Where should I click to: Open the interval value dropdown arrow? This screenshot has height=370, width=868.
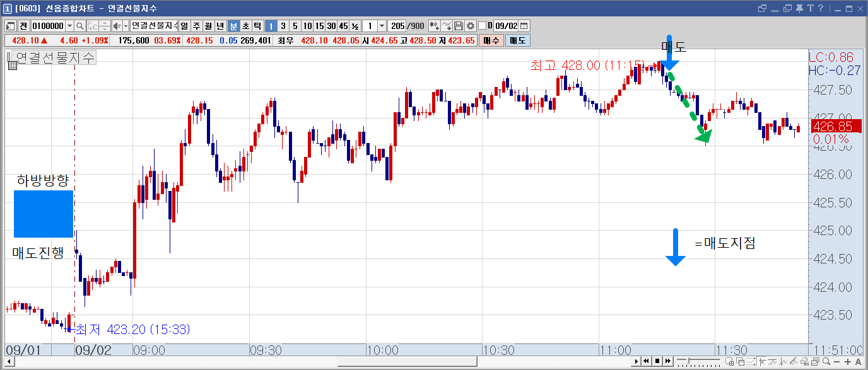coord(382,26)
